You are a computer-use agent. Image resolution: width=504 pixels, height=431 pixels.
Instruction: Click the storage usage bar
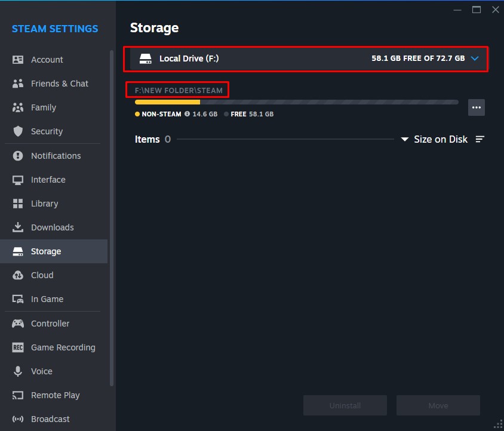[296, 102]
